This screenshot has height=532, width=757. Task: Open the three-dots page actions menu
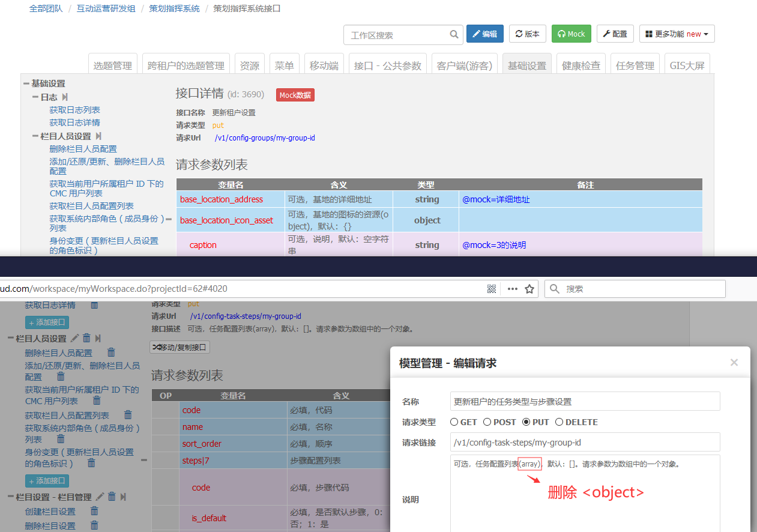(512, 289)
